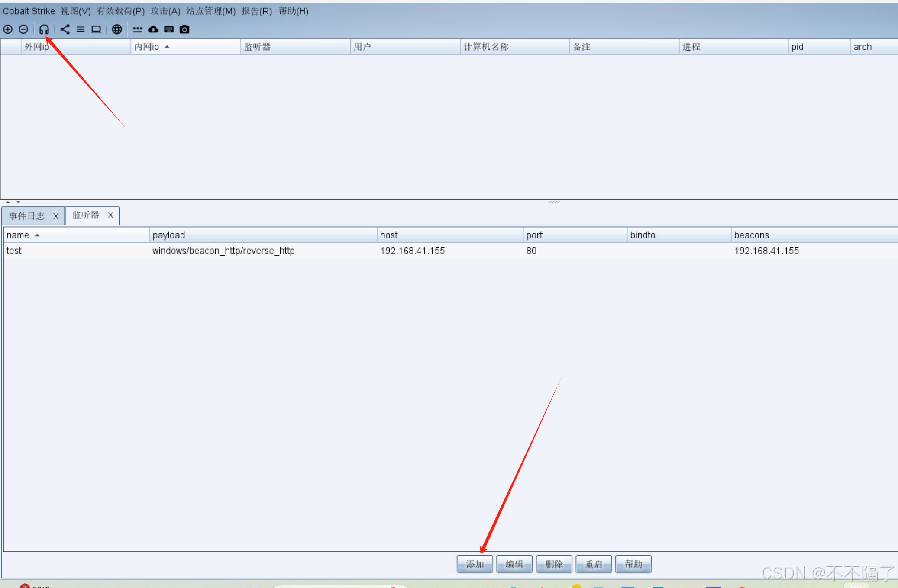The height and width of the screenshot is (588, 898).
Task: Click the connect to team server plus icon
Action: coord(8,29)
